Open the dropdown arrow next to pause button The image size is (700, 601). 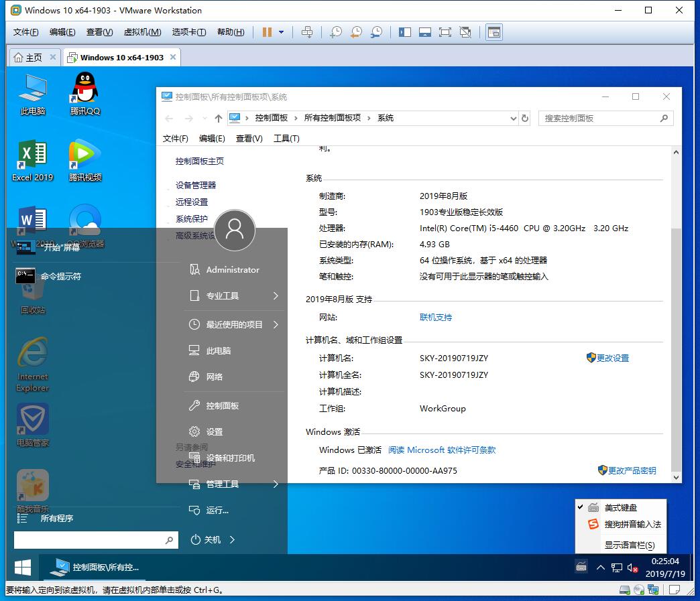(x=281, y=32)
